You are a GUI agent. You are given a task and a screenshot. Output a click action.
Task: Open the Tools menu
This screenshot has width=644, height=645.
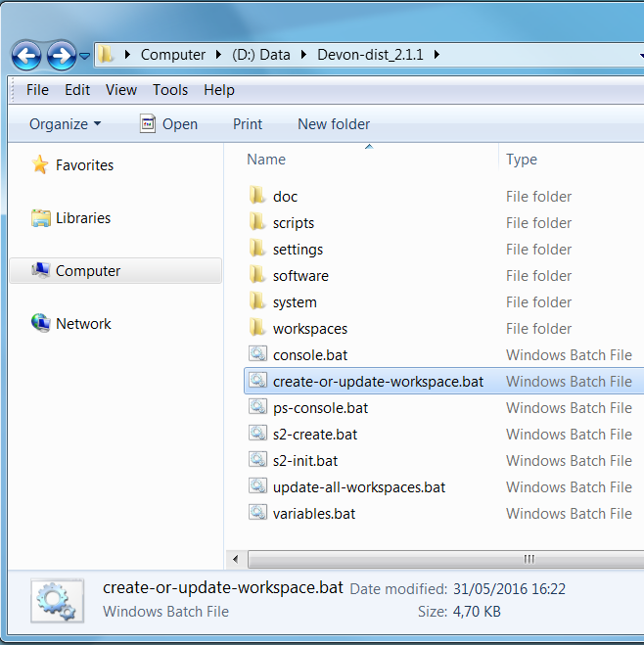170,90
